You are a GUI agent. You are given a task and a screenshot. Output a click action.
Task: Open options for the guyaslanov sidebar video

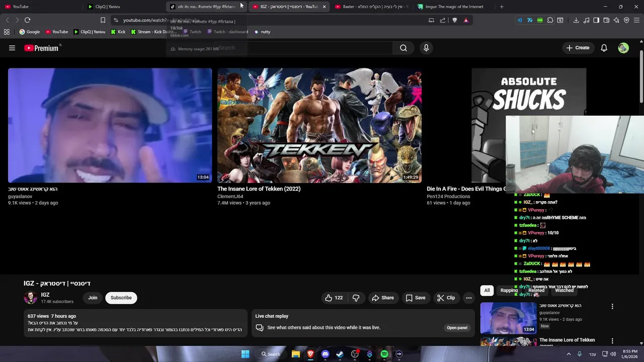[x=612, y=306]
